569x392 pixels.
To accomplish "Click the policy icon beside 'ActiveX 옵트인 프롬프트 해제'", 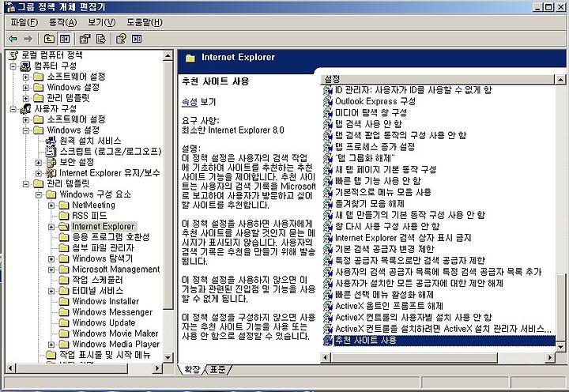I will (x=328, y=306).
